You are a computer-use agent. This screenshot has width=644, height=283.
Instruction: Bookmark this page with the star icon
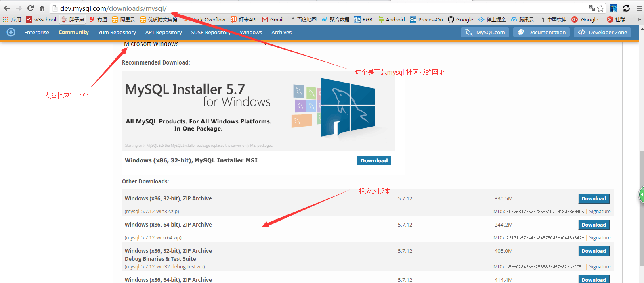click(601, 8)
